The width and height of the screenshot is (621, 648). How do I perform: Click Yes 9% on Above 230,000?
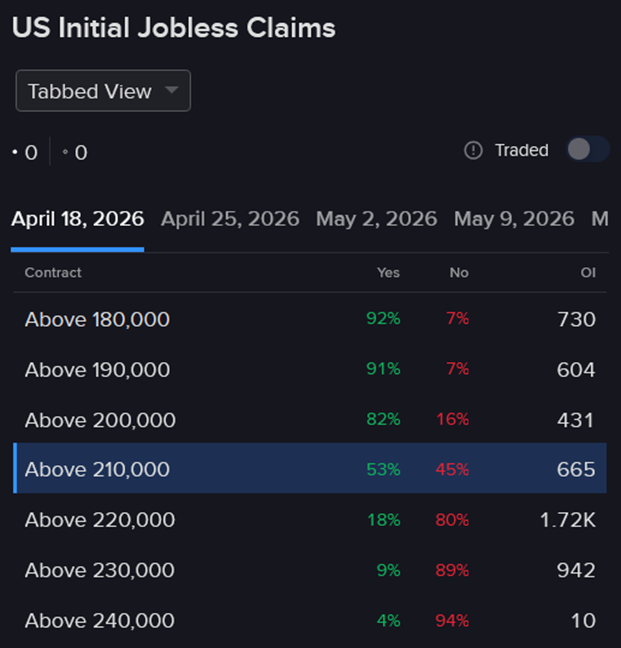[x=388, y=570]
